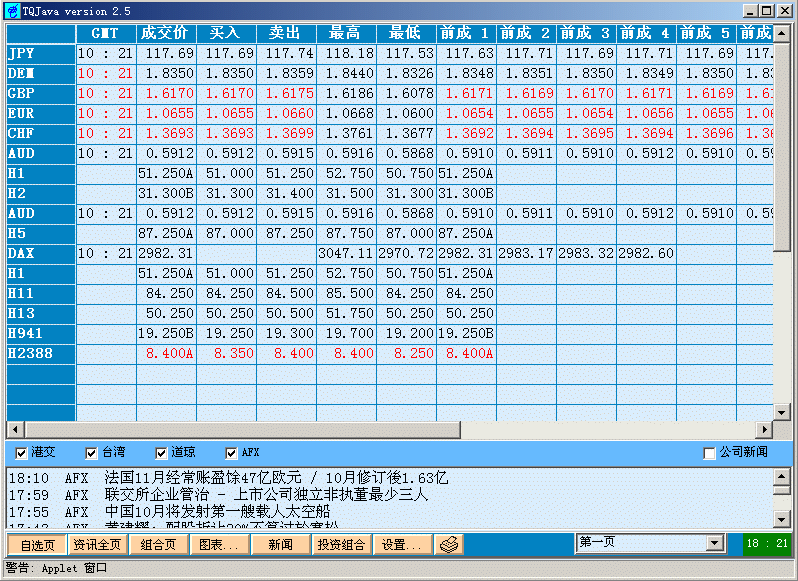Select the H941 row header

[x=41, y=334]
